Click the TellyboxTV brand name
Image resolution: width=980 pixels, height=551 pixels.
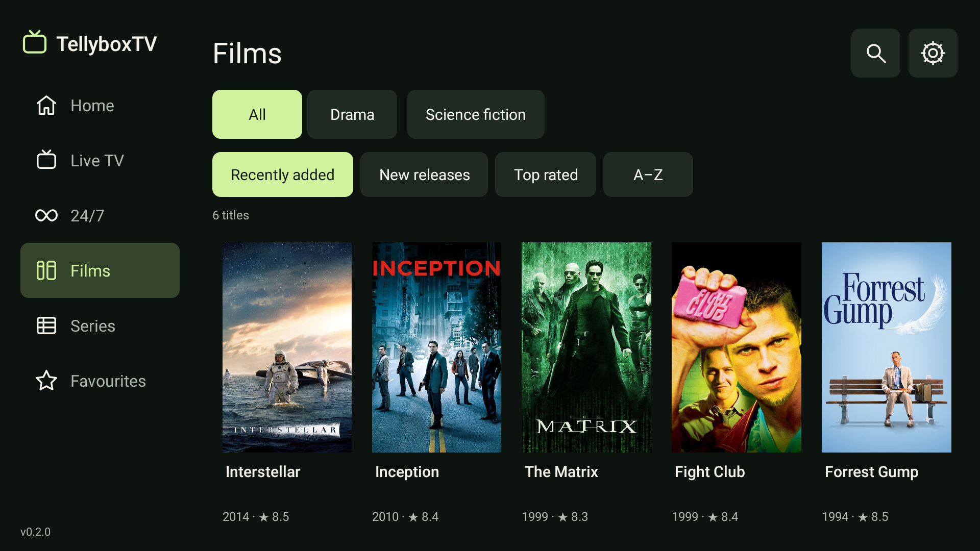pyautogui.click(x=107, y=44)
